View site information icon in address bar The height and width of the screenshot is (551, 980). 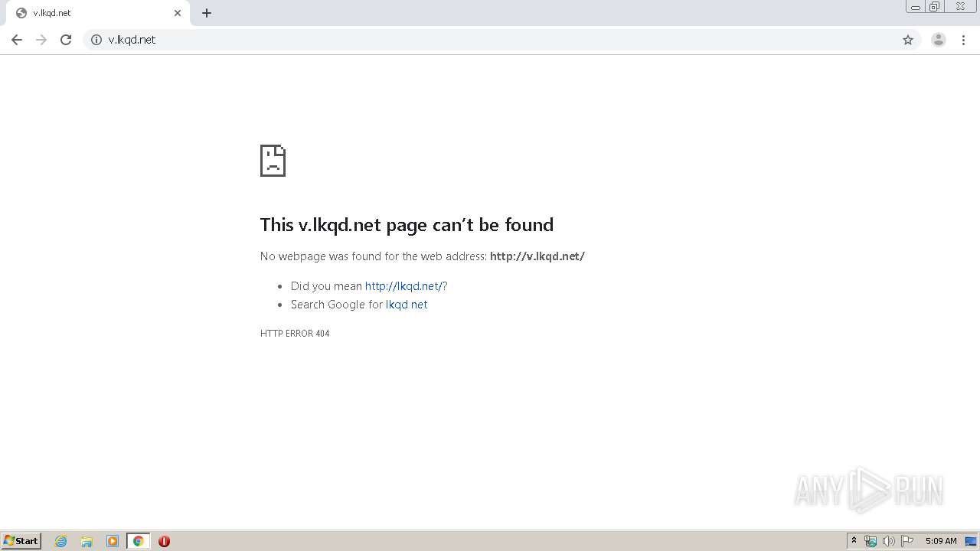click(x=96, y=40)
